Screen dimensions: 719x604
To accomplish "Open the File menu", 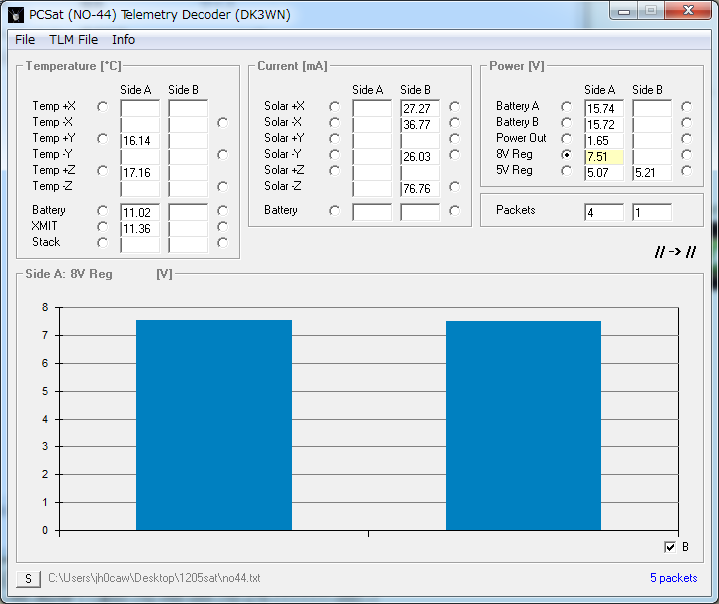I will 25,40.
